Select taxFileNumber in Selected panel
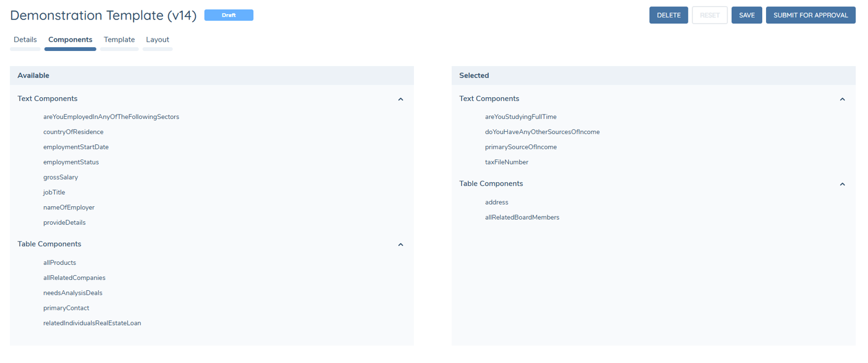The image size is (868, 363). [x=506, y=162]
